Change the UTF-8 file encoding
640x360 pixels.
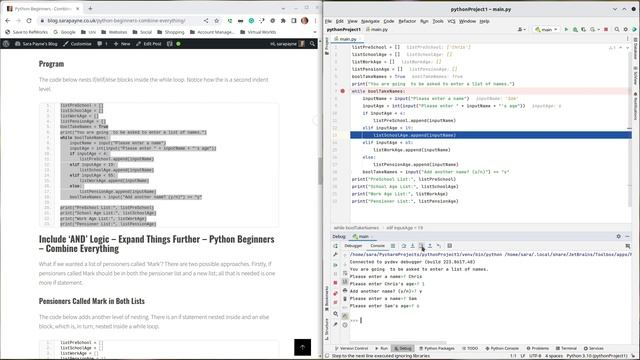(x=534, y=356)
